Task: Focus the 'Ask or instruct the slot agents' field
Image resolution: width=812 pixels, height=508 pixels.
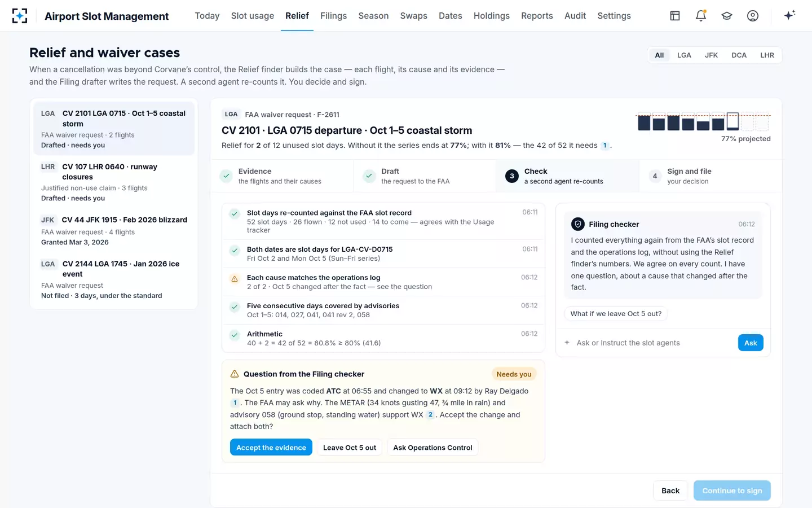Action: tap(654, 343)
